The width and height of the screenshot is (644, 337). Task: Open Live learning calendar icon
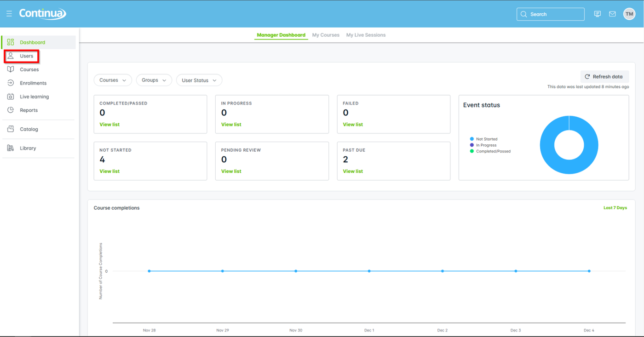pyautogui.click(x=11, y=97)
